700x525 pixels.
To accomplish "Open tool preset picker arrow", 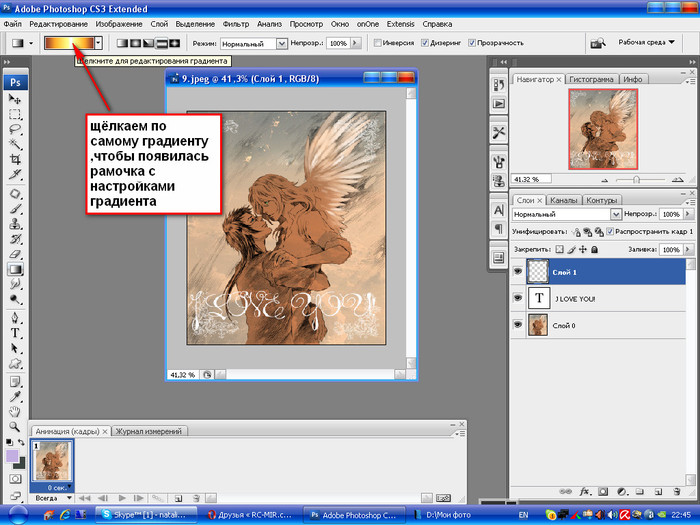I will (x=31, y=43).
